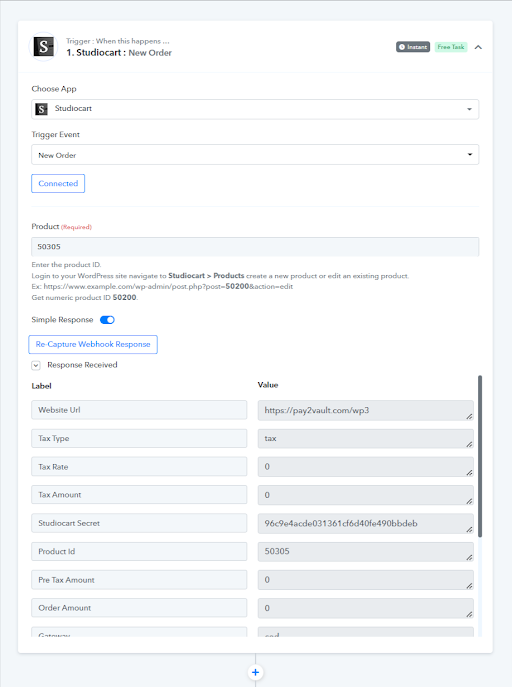Open the Choose App dropdown

click(x=255, y=109)
